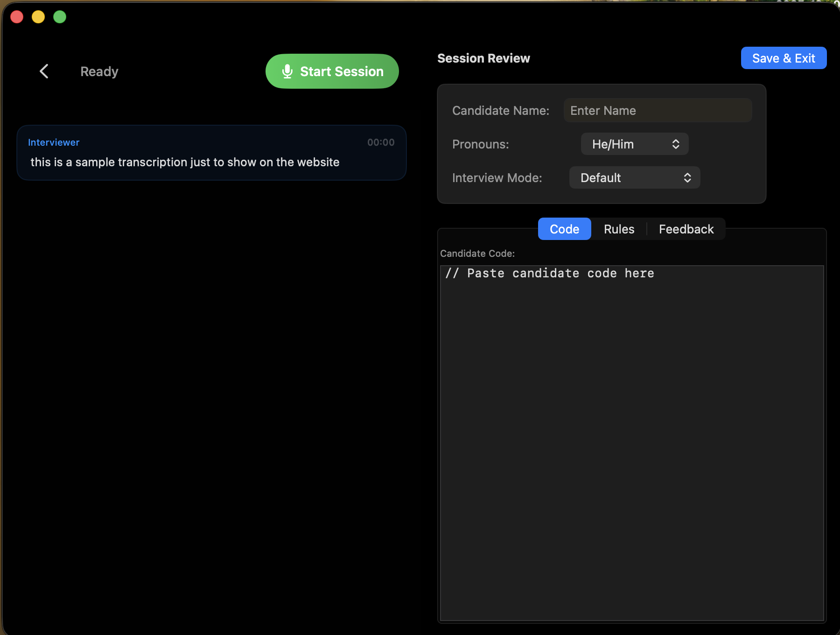Screen dimensions: 840x635
Task: Click the Ready status label
Action: (x=99, y=71)
